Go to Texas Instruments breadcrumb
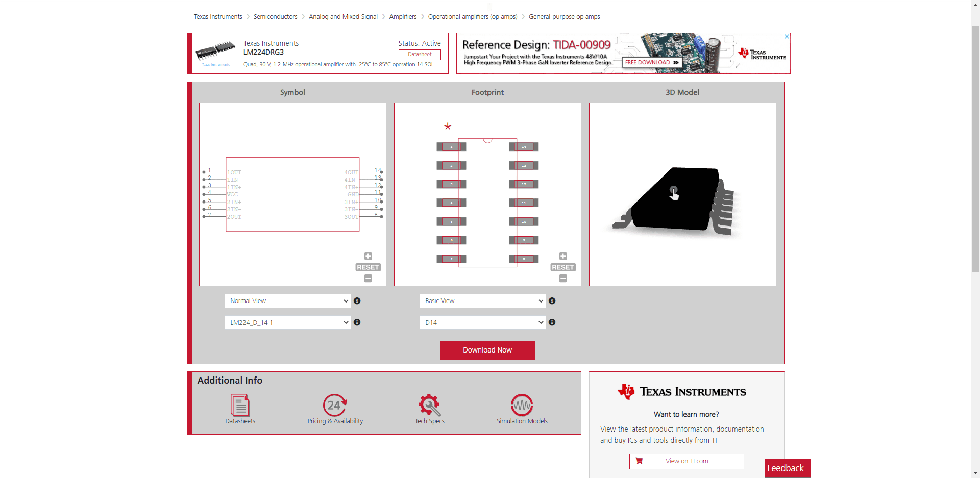The height and width of the screenshot is (478, 980). (218, 17)
